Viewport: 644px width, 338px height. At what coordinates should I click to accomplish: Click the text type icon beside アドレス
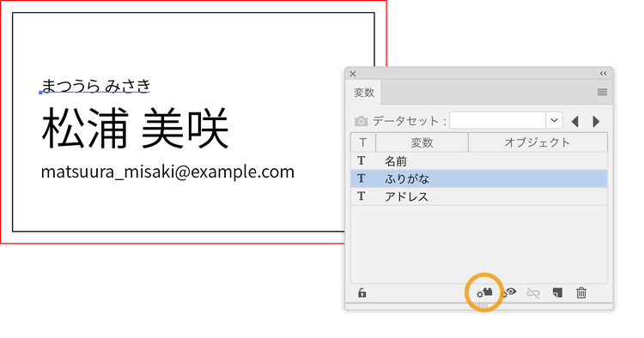tap(361, 196)
